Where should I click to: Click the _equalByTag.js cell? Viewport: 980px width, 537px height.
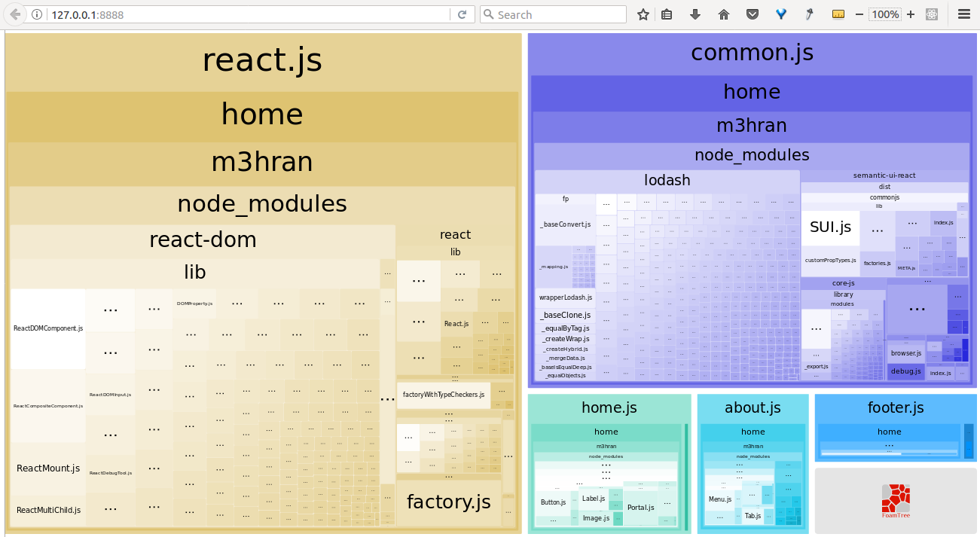tap(566, 328)
